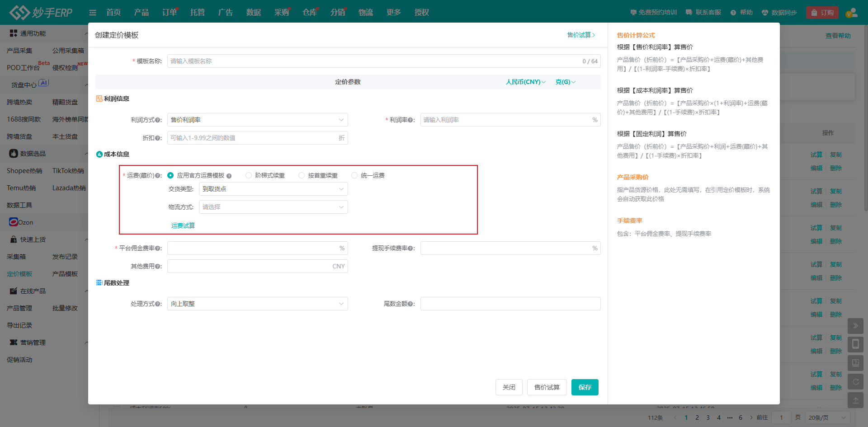The width and height of the screenshot is (868, 427).
Task: Choose the 统一运费 radio option
Action: point(354,175)
